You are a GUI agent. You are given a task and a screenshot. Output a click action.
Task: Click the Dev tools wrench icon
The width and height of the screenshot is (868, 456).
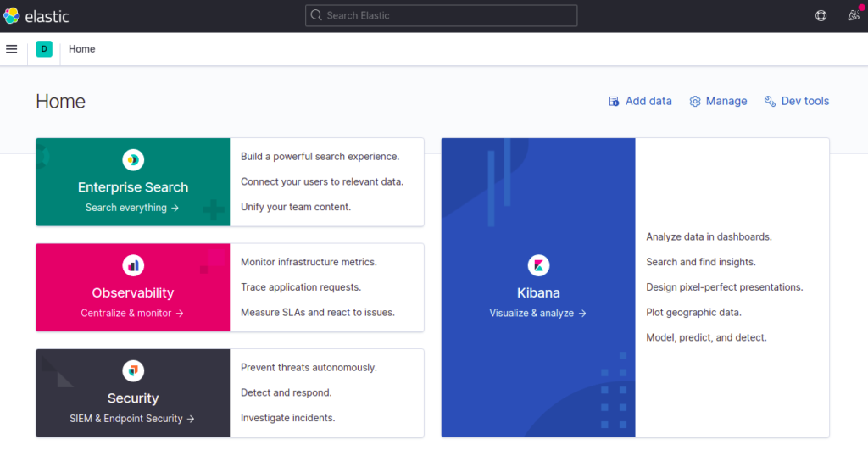[x=770, y=101]
